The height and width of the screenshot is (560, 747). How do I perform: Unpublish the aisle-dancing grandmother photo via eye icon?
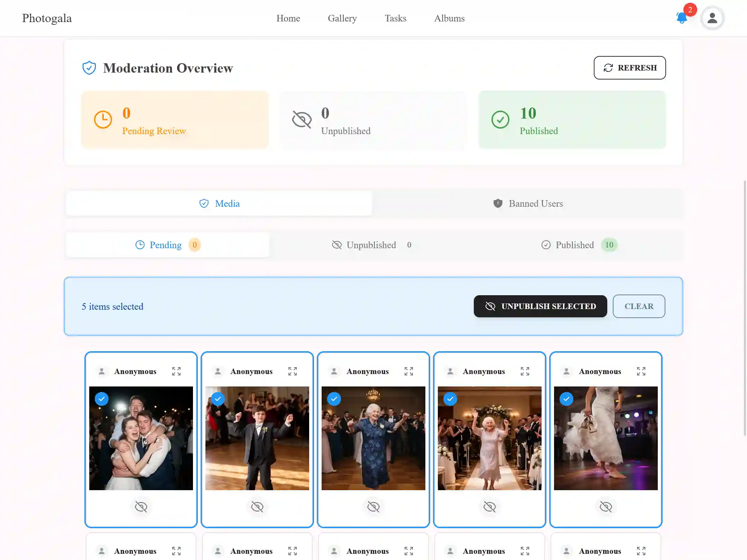[x=490, y=507]
